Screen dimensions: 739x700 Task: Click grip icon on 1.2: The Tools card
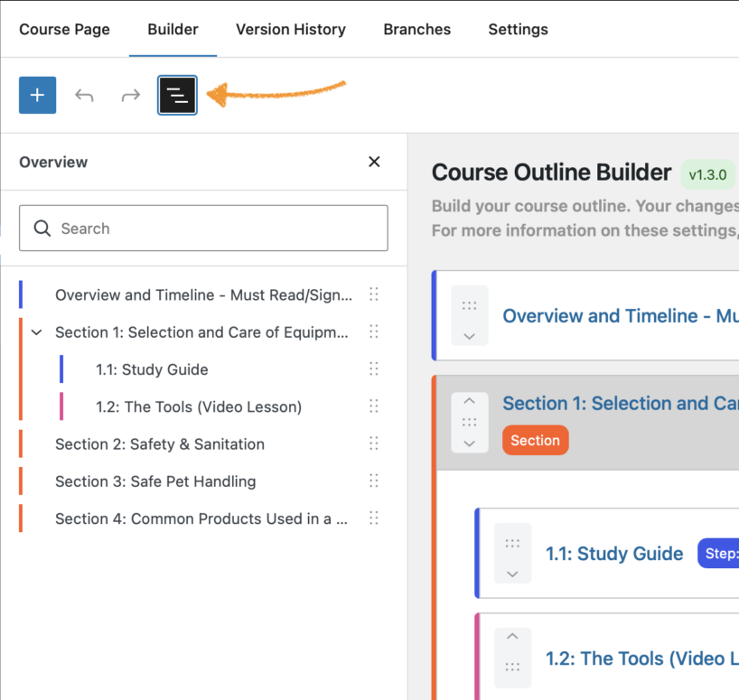pyautogui.click(x=512, y=667)
